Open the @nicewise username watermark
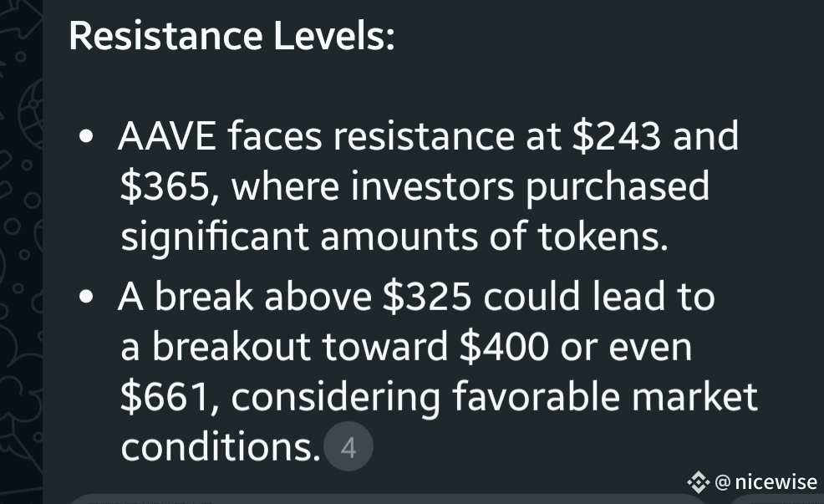Image resolution: width=824 pixels, height=504 pixels. tap(766, 481)
